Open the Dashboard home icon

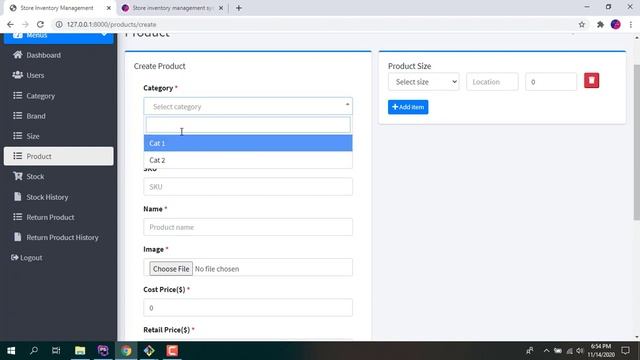click(x=17, y=55)
